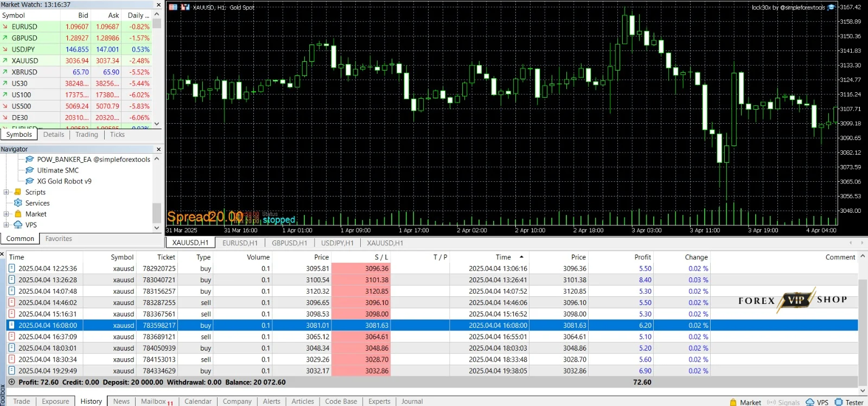Click the XG Gold Robot v9 icon
Viewport: 868px width, 406px height.
[30, 181]
